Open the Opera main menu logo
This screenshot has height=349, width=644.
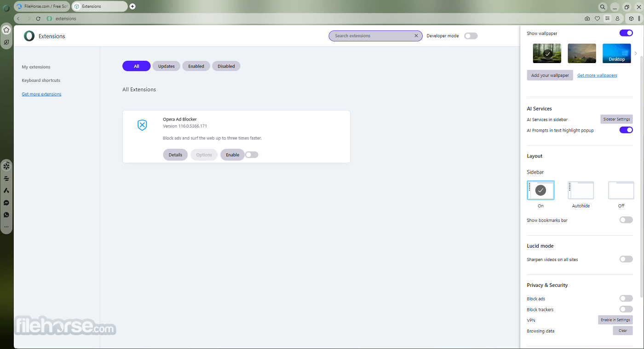tap(6, 7)
